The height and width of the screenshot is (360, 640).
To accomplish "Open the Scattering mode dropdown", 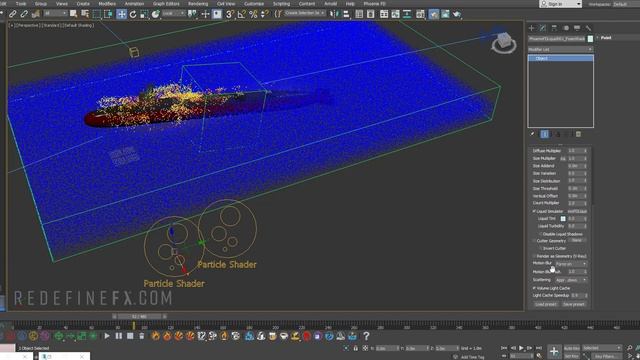I will point(571,280).
